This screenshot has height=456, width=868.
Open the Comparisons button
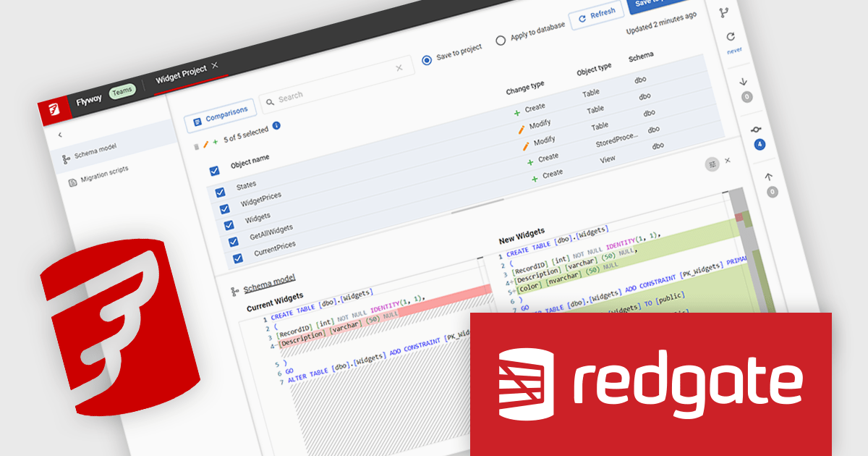click(221, 116)
